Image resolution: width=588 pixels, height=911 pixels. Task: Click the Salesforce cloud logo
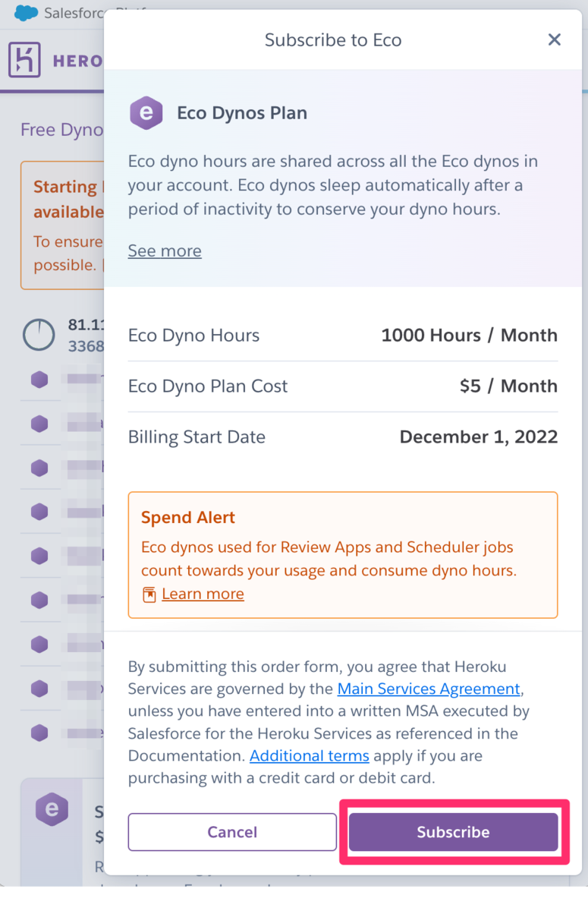click(x=26, y=13)
